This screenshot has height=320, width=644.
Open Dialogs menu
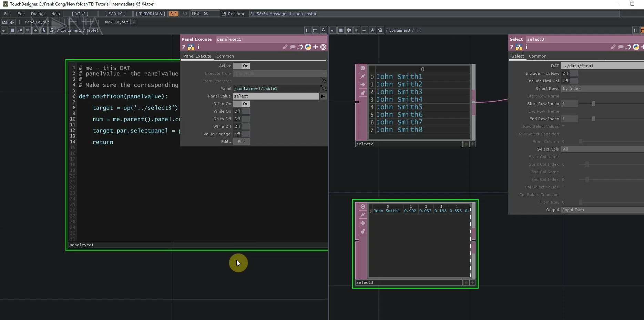click(x=38, y=14)
